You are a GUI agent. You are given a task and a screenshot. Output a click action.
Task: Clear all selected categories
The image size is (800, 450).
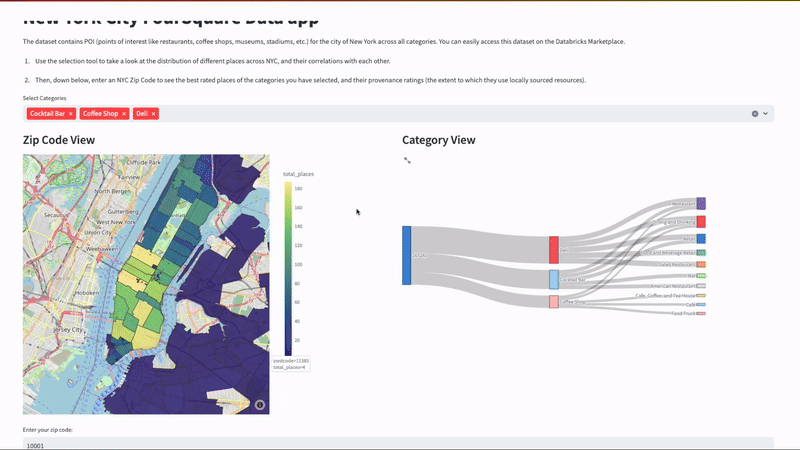point(755,114)
